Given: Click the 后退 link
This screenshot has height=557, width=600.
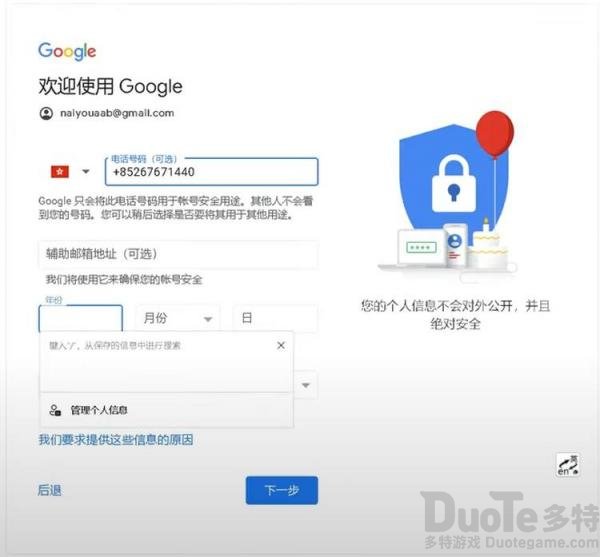Looking at the screenshot, I should (x=49, y=490).
